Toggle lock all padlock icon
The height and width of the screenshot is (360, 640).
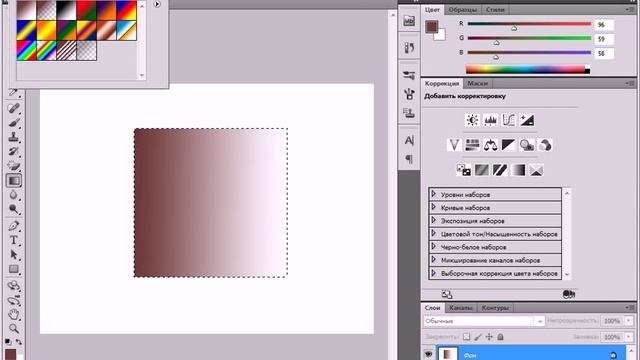pos(500,337)
